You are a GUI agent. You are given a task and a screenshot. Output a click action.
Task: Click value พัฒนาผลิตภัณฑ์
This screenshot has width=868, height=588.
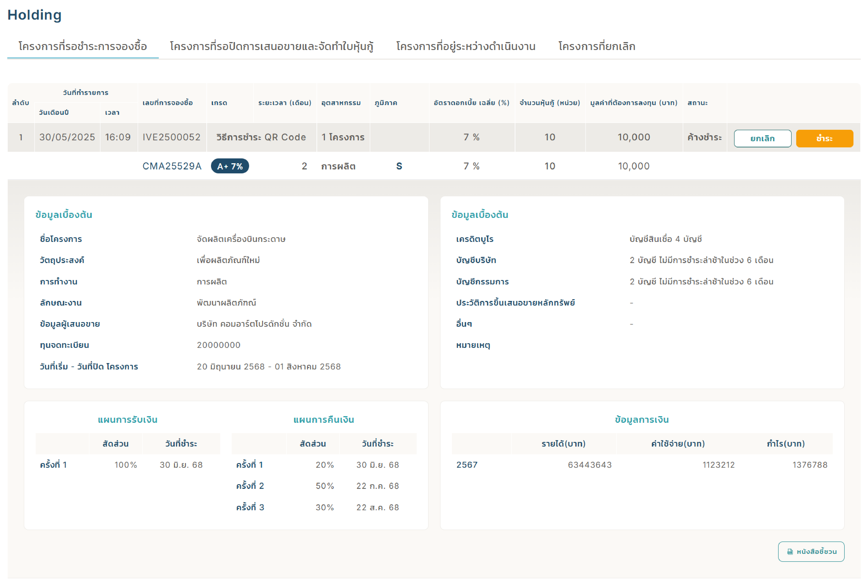click(x=226, y=303)
